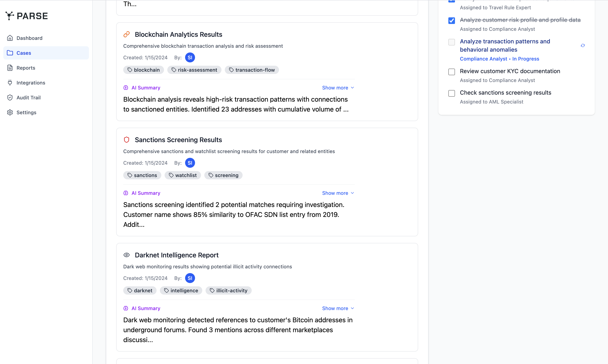
Task: Open Audit Trail from the sidebar
Action: coord(28,97)
